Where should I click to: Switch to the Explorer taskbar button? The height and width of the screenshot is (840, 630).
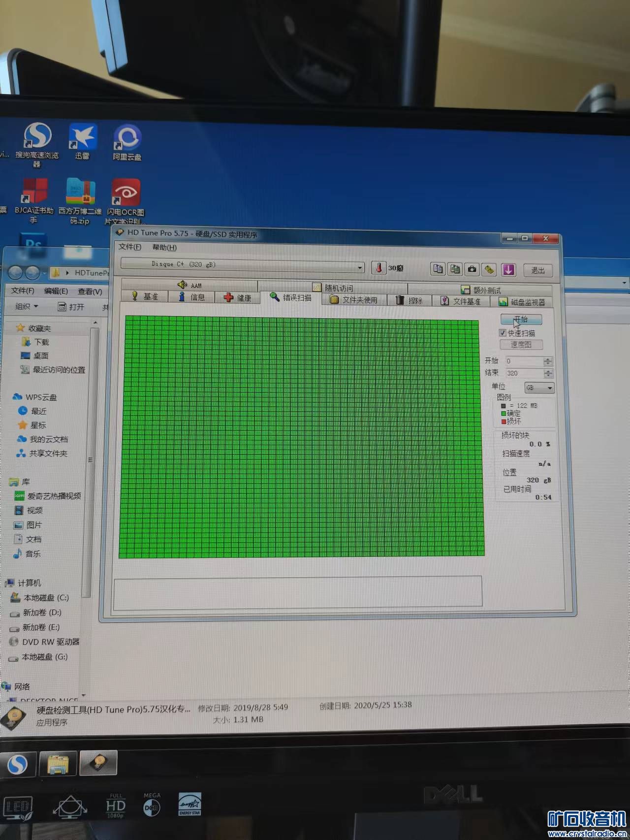pyautogui.click(x=58, y=764)
